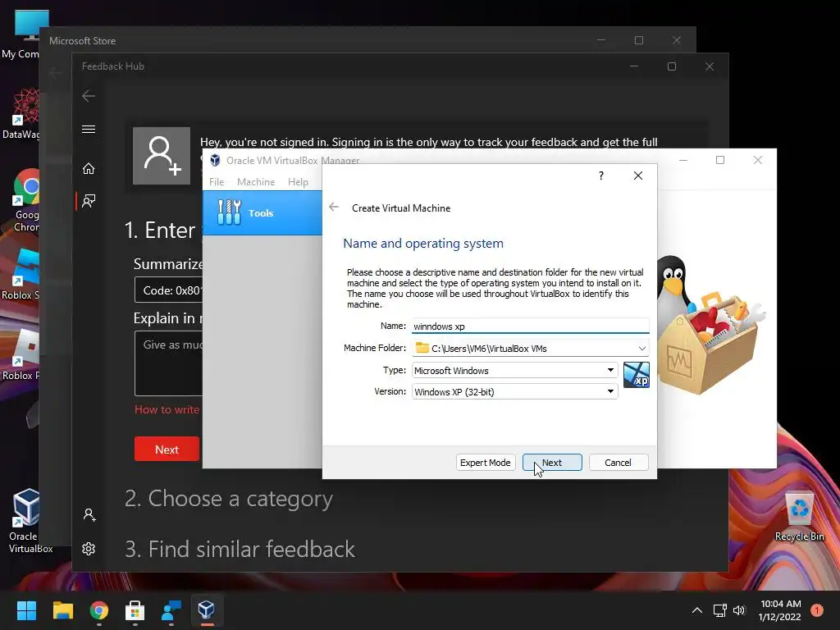Select the Roblox S desktop shortcut
Image resolution: width=840 pixels, height=630 pixels.
pyautogui.click(x=21, y=274)
